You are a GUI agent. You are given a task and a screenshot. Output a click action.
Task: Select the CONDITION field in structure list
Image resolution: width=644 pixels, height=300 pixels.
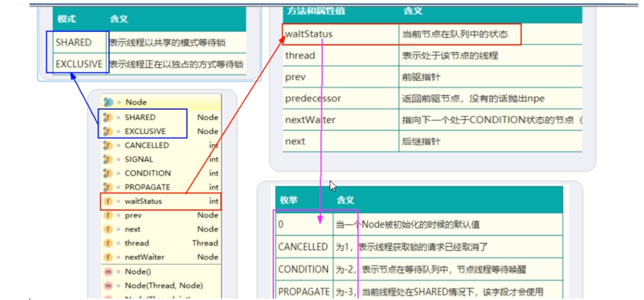[x=148, y=173]
